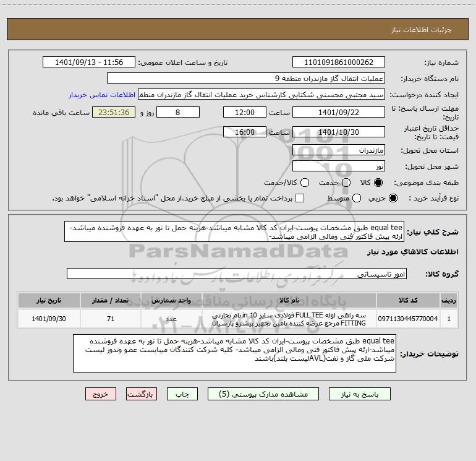The width and height of the screenshot is (476, 461).
Task: Click the واحد شمارش column header
Action: point(171,300)
